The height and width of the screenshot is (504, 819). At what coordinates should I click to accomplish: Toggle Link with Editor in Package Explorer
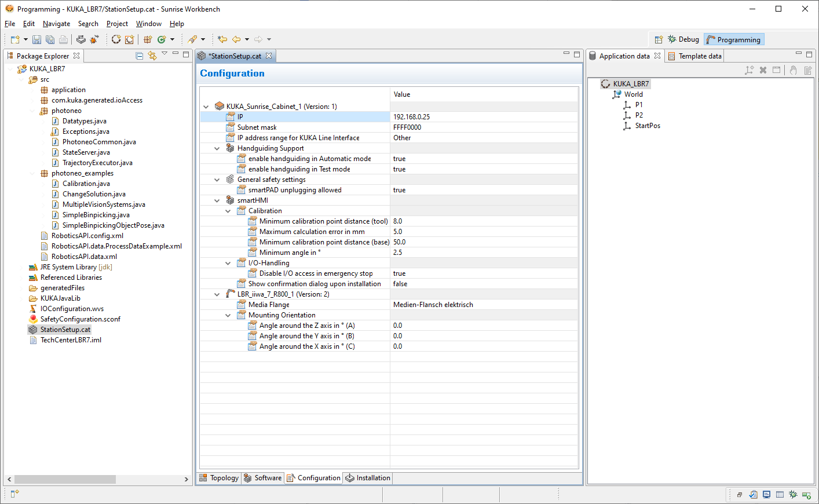pyautogui.click(x=152, y=56)
